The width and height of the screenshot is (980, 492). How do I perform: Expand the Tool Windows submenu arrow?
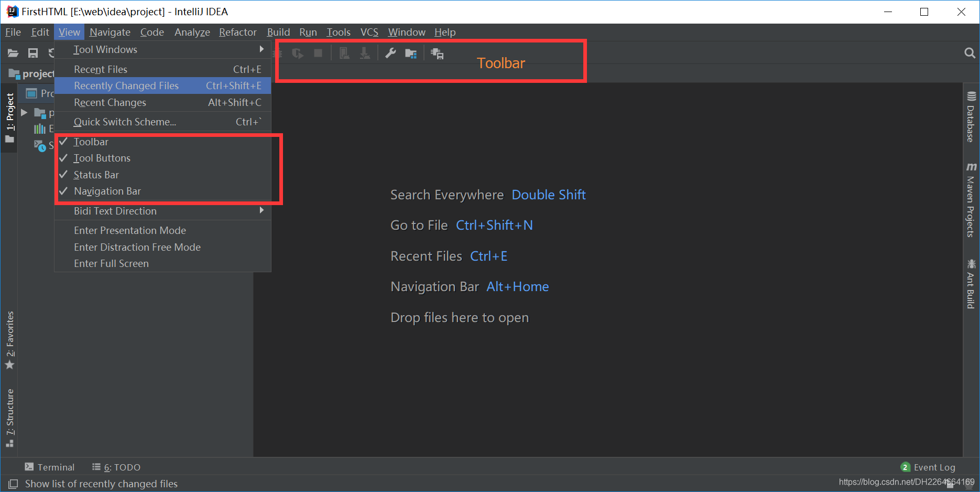pos(262,49)
